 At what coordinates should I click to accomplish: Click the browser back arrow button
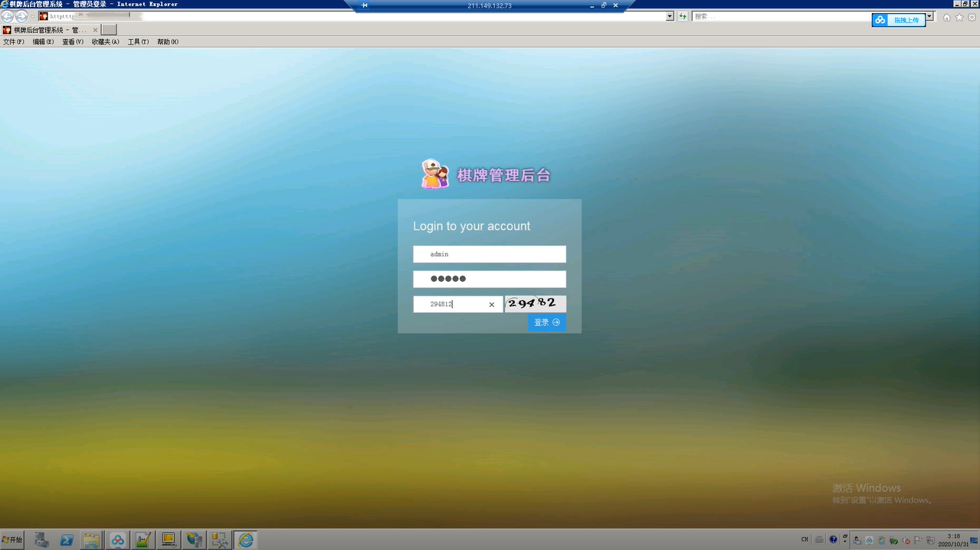click(7, 16)
